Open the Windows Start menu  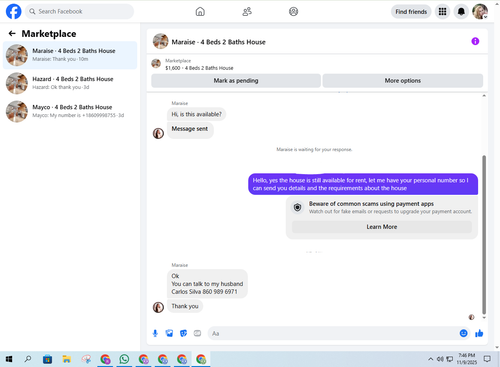pyautogui.click(x=9, y=359)
